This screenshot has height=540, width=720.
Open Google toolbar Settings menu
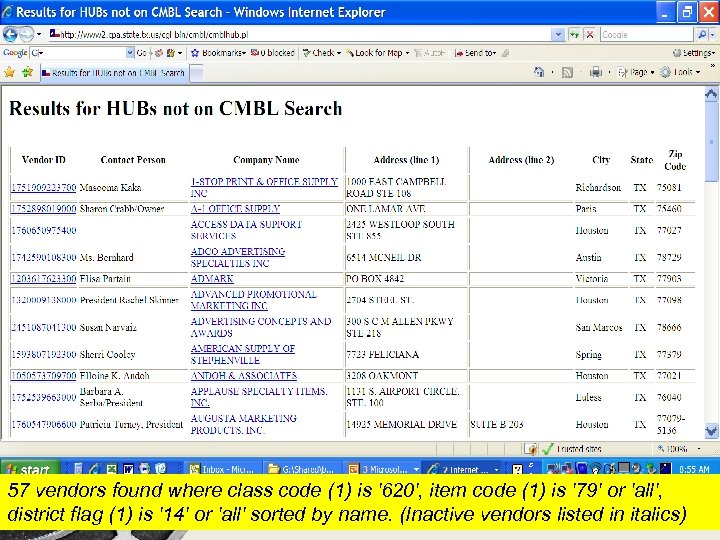[x=694, y=53]
